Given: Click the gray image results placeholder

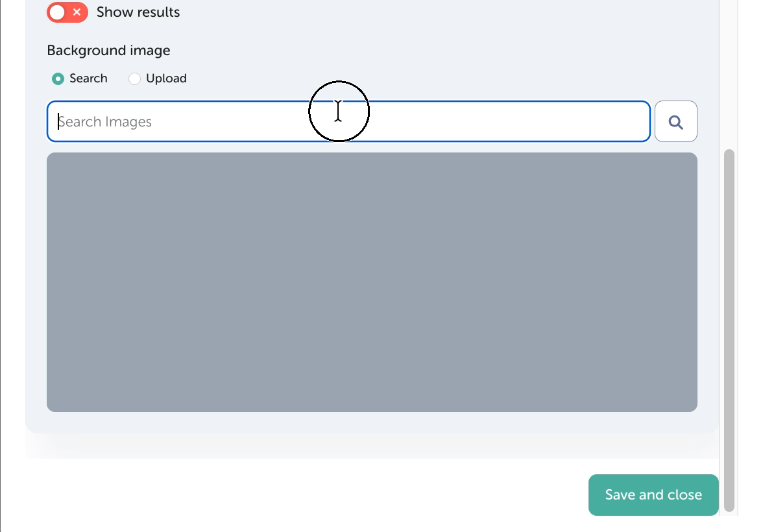Looking at the screenshot, I should [x=372, y=282].
